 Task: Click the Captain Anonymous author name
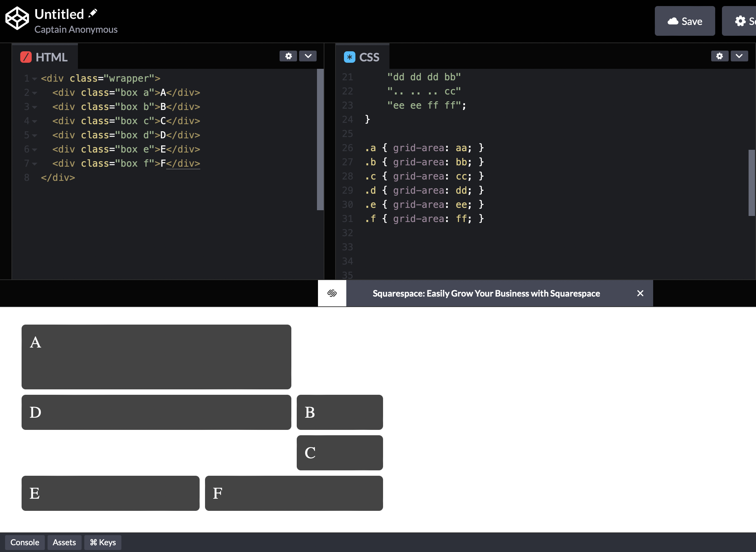point(76,30)
